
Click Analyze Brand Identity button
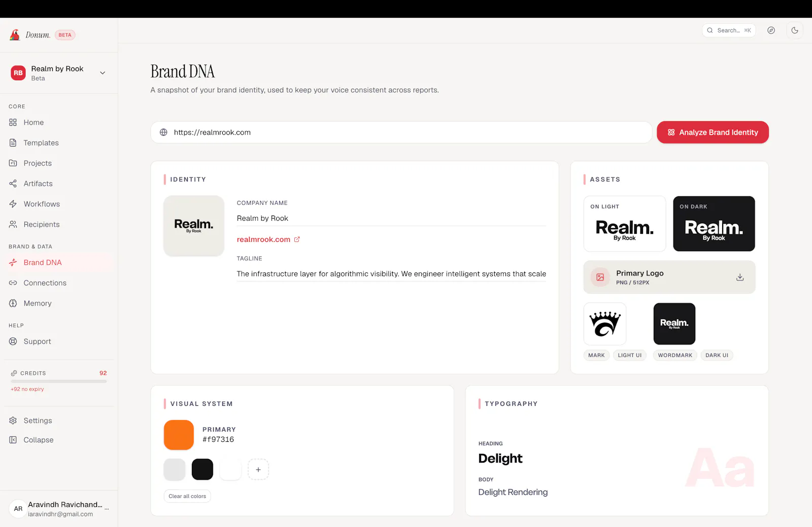tap(713, 132)
